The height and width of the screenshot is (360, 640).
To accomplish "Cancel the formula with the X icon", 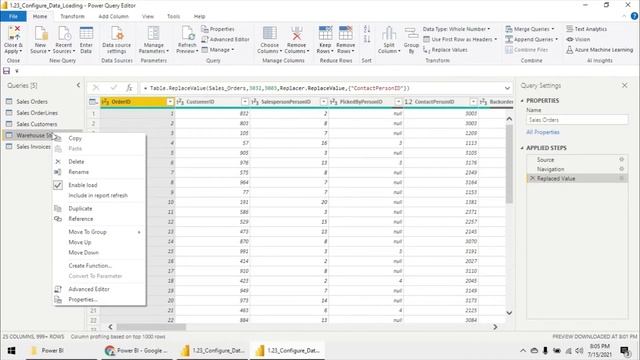I will point(96,88).
